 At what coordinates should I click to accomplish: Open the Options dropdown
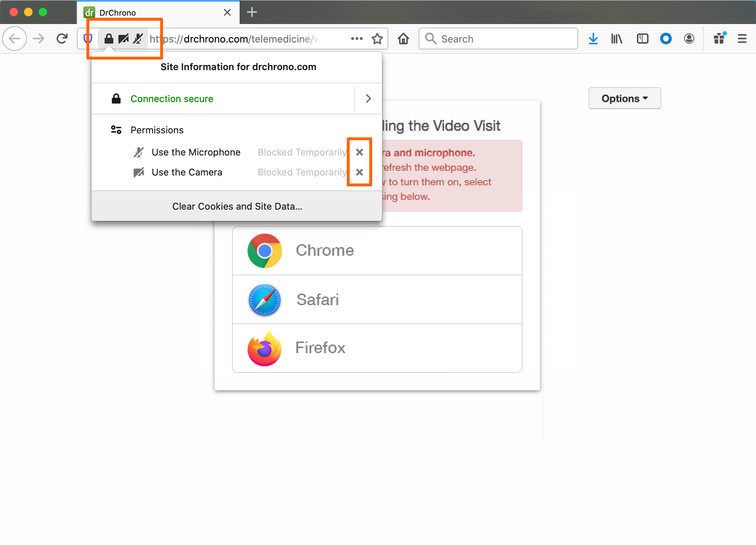tap(625, 98)
